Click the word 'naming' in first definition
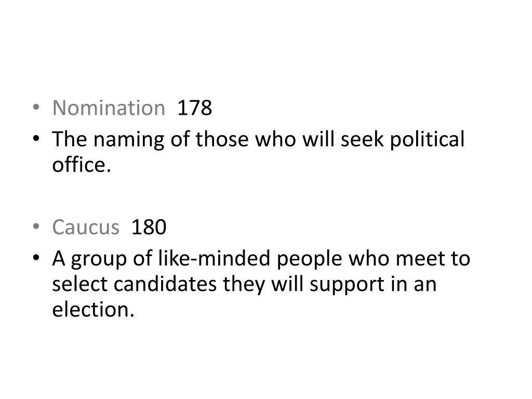532x399 pixels. click(x=129, y=140)
